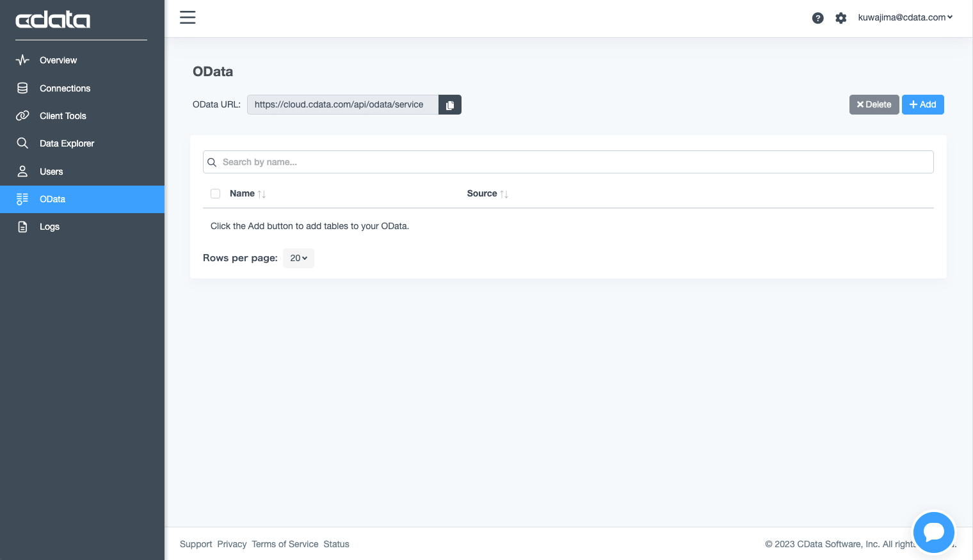Toggle the hamburger menu to collapse sidebar

[x=188, y=17]
